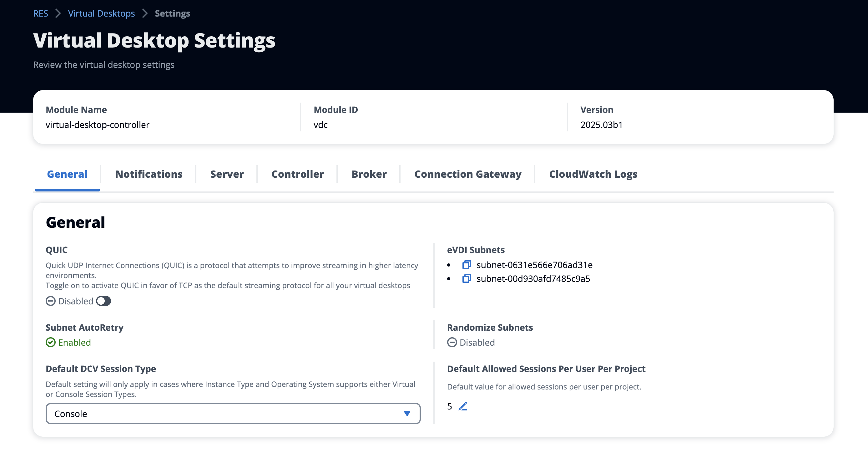Screen dimensions: 868x468
Task: Switch to the Controller tab
Action: pos(298,174)
